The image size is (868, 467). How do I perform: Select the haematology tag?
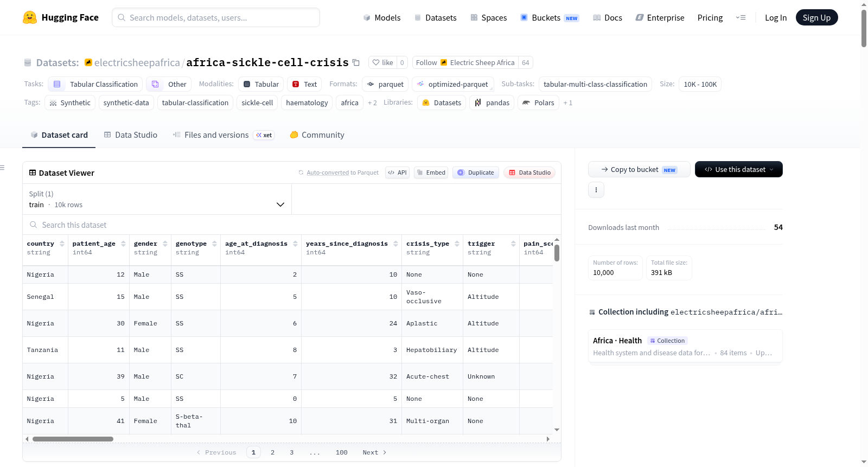[x=307, y=103]
